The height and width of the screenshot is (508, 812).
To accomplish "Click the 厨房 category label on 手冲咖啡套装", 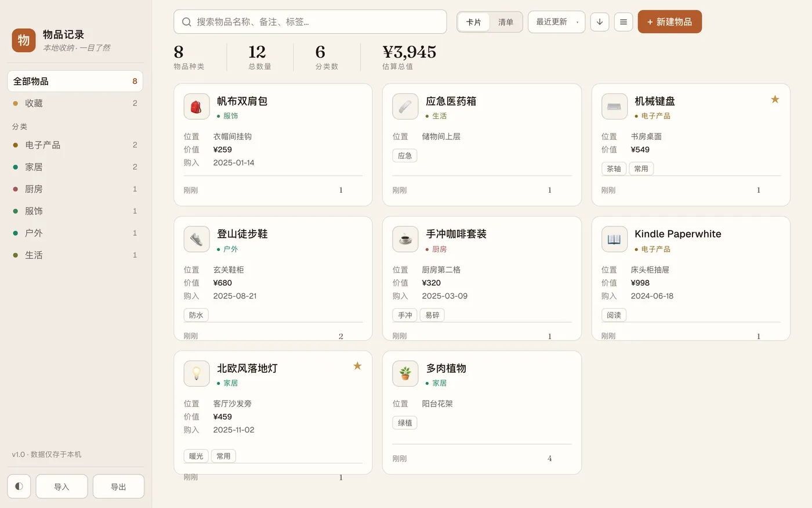I will [x=436, y=249].
